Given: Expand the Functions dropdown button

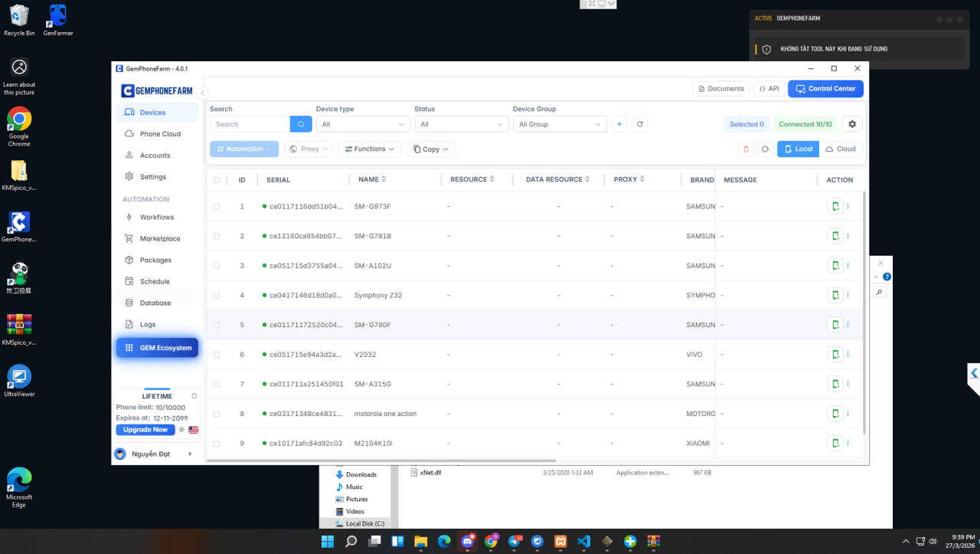Looking at the screenshot, I should (x=369, y=149).
